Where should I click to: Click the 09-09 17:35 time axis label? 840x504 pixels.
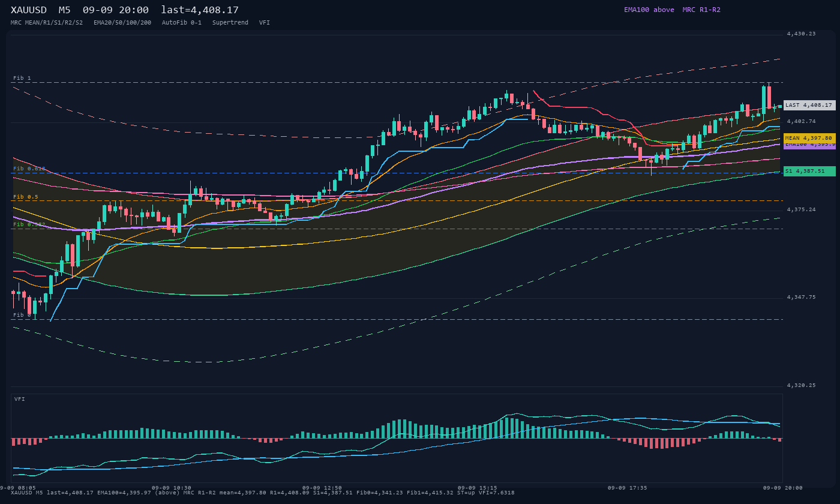pyautogui.click(x=628, y=488)
